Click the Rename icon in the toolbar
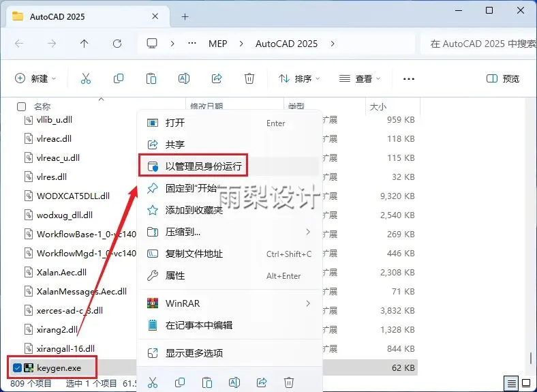Image resolution: width=537 pixels, height=392 pixels. click(184, 78)
